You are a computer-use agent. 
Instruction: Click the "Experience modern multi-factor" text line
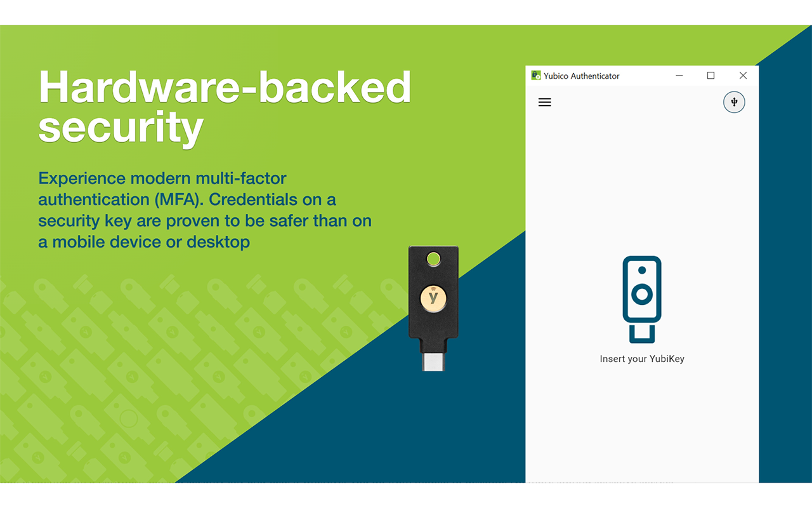pos(162,178)
